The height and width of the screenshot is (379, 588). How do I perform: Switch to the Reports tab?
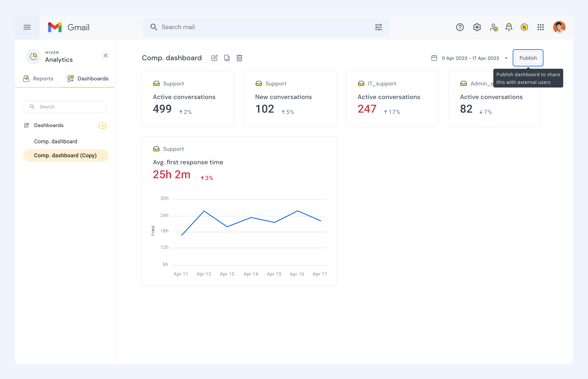point(38,78)
